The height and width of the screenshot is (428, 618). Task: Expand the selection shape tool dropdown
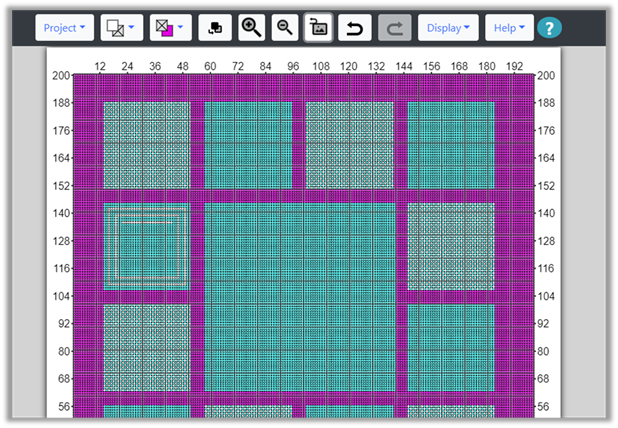pyautogui.click(x=122, y=28)
